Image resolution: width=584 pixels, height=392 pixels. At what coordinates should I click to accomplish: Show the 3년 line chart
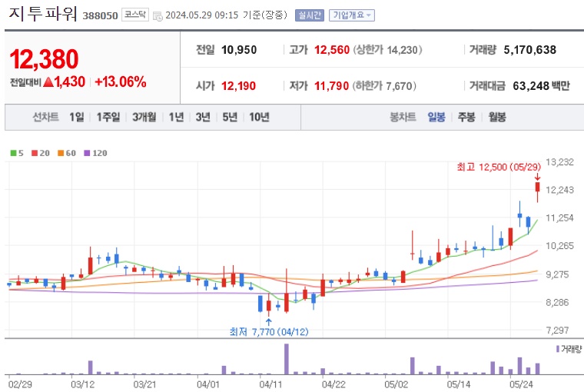[203, 117]
